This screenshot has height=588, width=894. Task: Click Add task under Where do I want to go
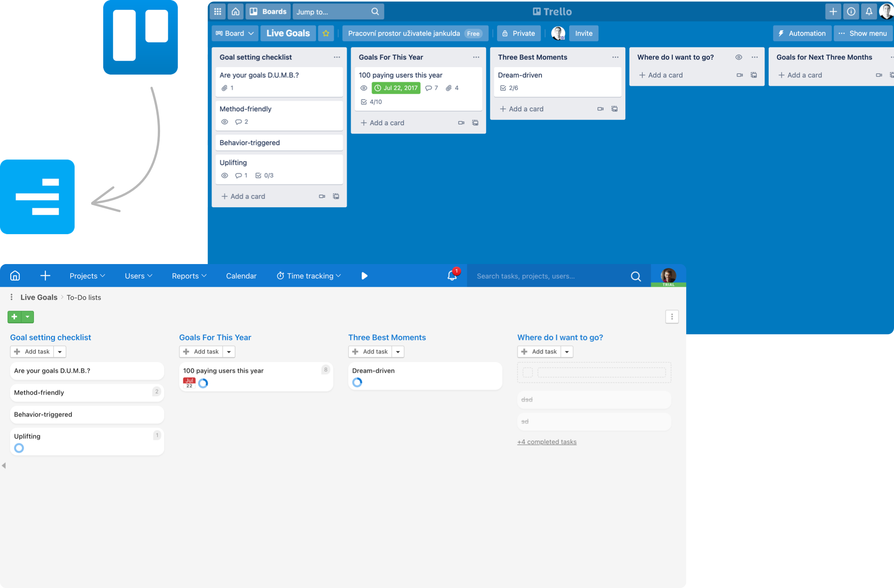click(x=539, y=352)
